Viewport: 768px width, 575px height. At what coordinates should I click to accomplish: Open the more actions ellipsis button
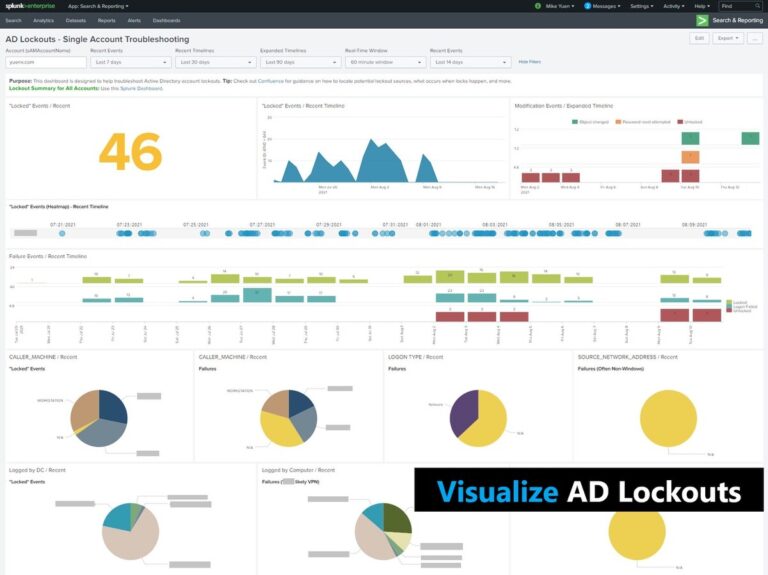(x=755, y=38)
